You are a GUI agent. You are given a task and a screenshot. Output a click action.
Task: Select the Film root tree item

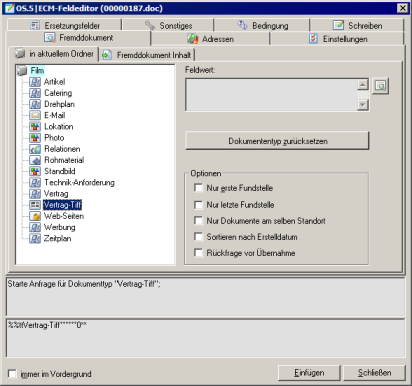click(37, 70)
